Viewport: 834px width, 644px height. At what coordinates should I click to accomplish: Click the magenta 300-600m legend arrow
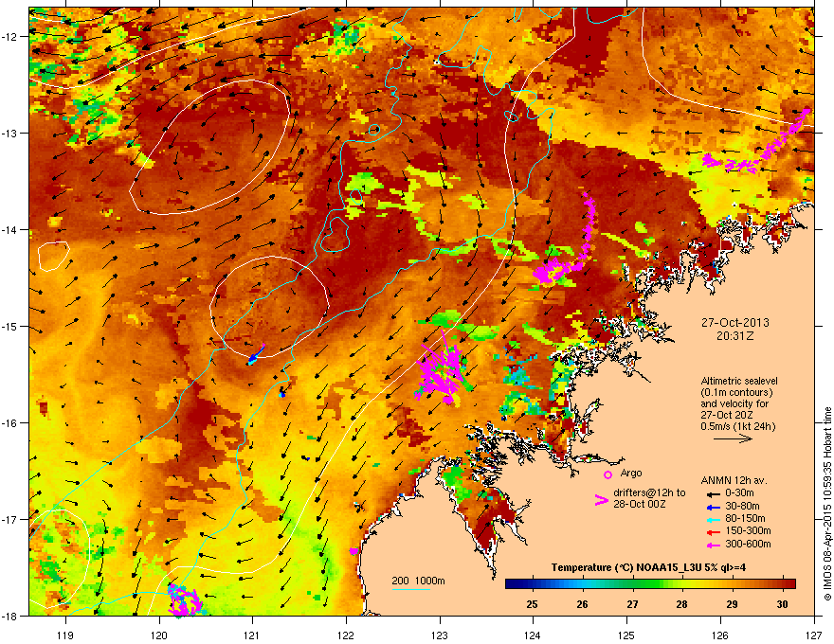[x=713, y=546]
